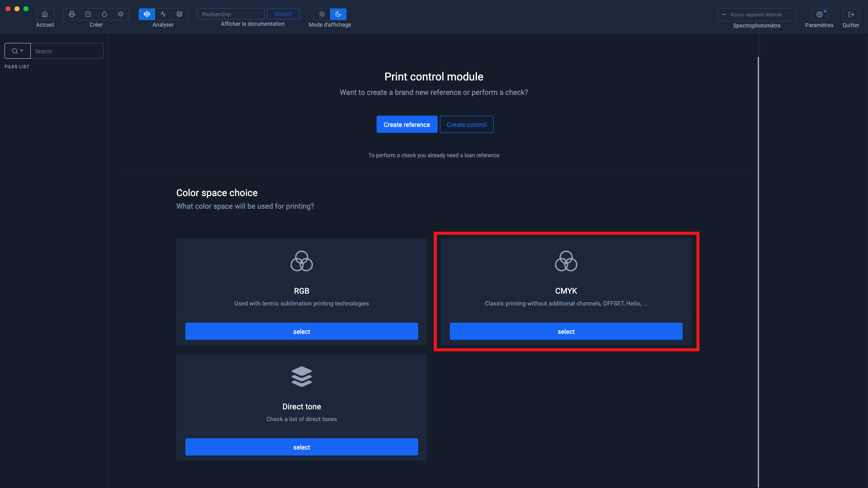Click the Quitter label

851,25
